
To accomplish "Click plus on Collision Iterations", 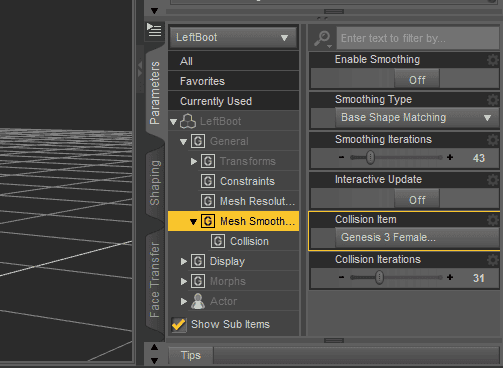I will tap(450, 277).
